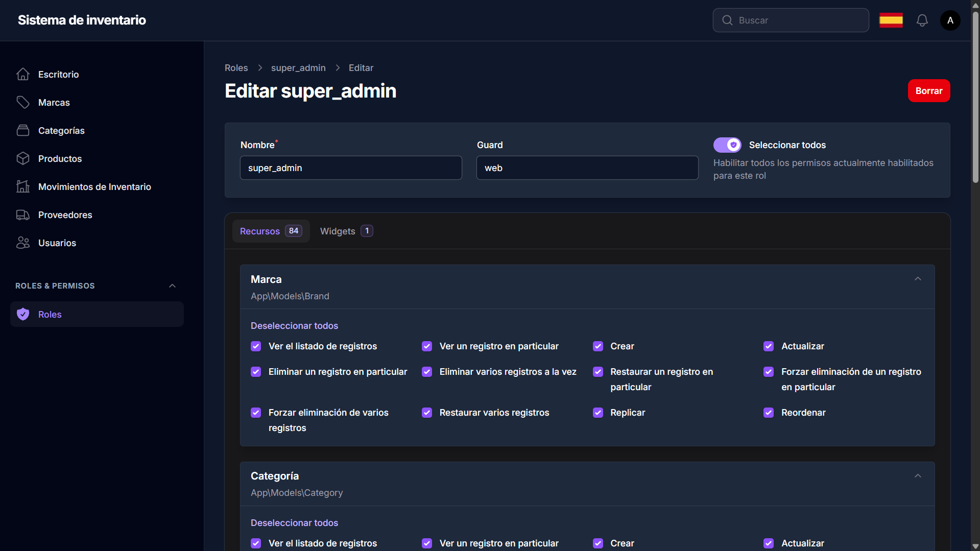Collapse the Marca permissions section
Viewport: 980px width, 551px height.
point(918,279)
